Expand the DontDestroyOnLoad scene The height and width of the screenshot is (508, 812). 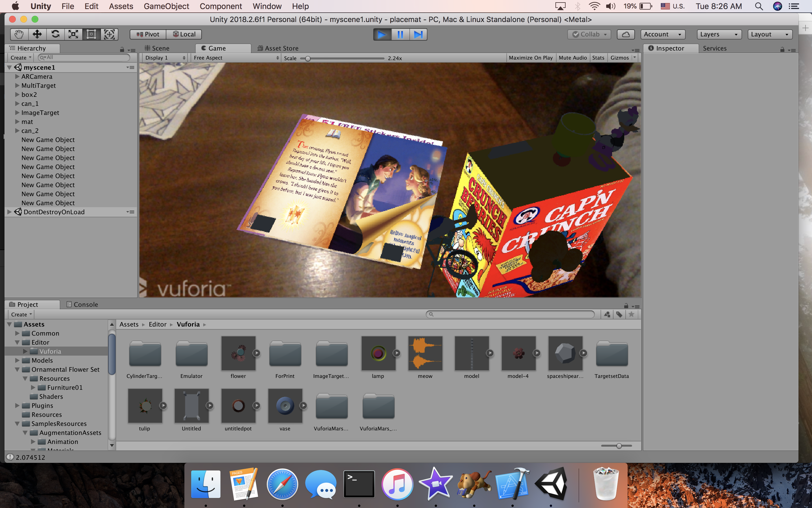pyautogui.click(x=9, y=212)
